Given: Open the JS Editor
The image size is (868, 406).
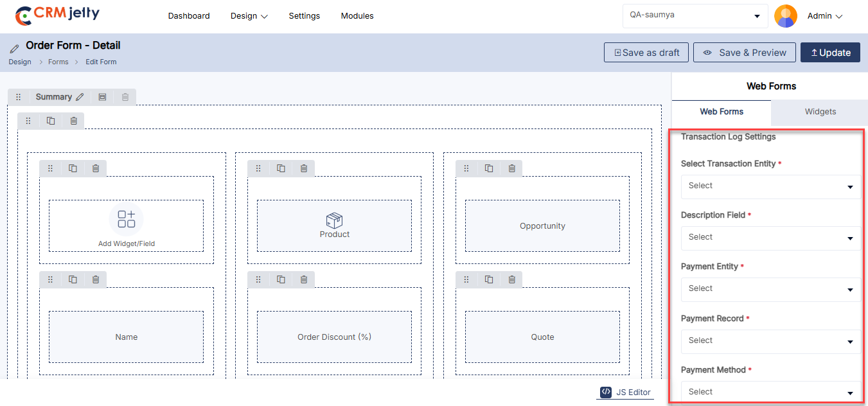Looking at the screenshot, I should pyautogui.click(x=625, y=393).
